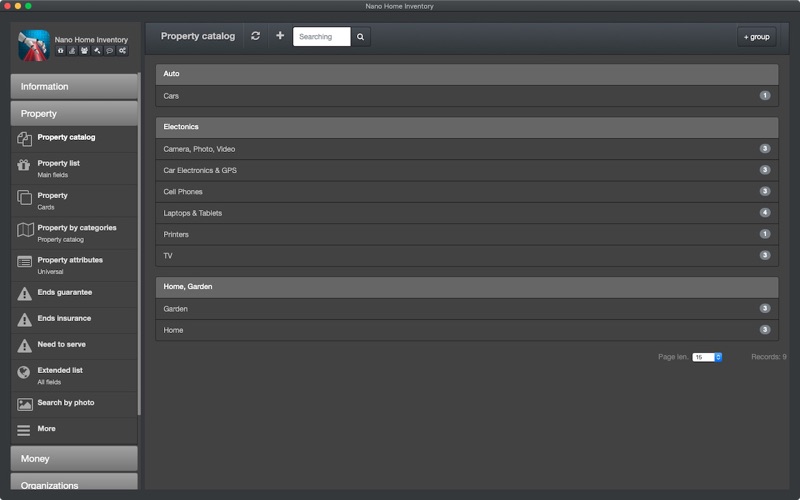This screenshot has width=800, height=500.
Task: Click the Ends guarantee warning icon
Action: [25, 294]
